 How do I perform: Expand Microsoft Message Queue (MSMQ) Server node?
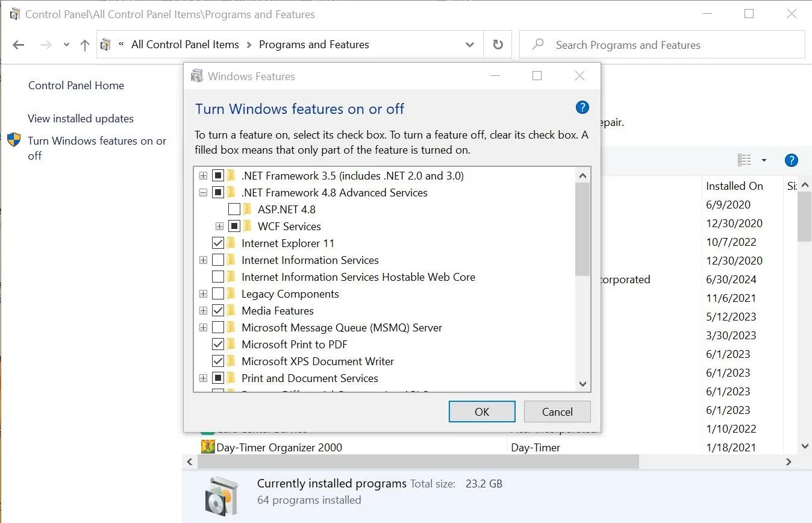[x=203, y=328]
